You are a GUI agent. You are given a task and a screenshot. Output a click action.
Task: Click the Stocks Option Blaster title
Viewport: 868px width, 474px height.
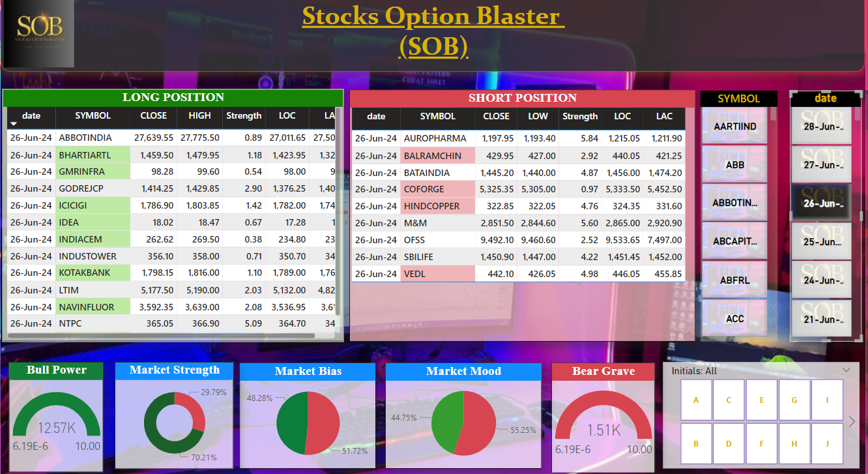click(433, 31)
